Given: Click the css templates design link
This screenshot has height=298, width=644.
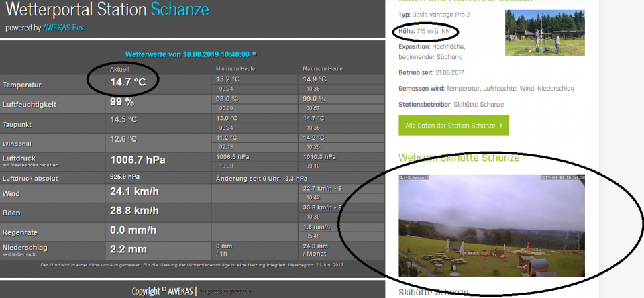Looking at the screenshot, I should click(x=220, y=291).
